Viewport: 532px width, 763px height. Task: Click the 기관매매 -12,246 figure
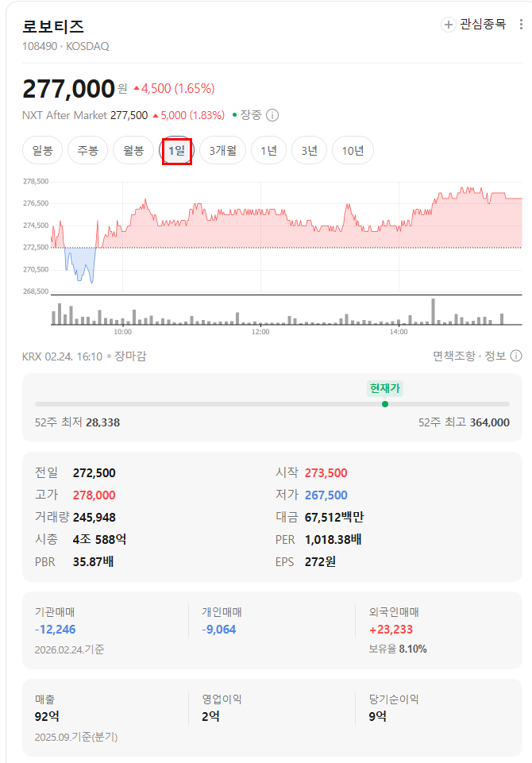[55, 630]
